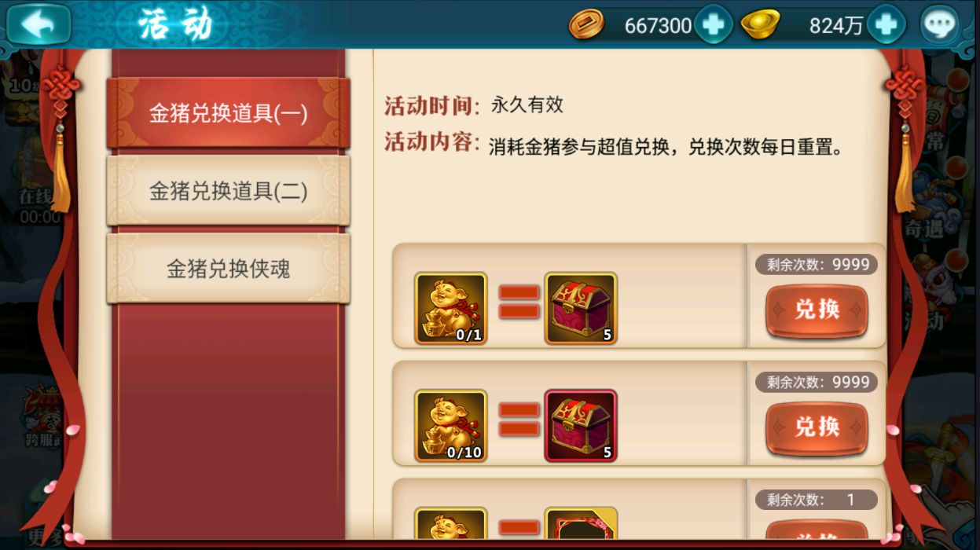View second row red-bordered treasure chest
Screen dimensions: 980x550
(x=581, y=426)
